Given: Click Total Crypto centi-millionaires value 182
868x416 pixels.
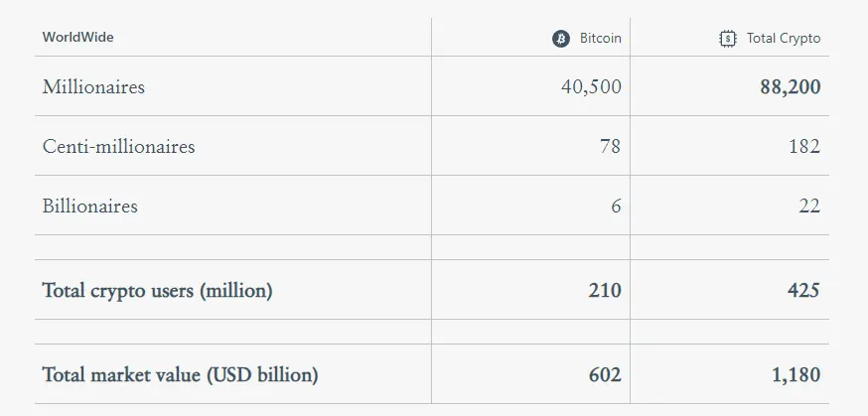Looking at the screenshot, I should (x=804, y=147).
